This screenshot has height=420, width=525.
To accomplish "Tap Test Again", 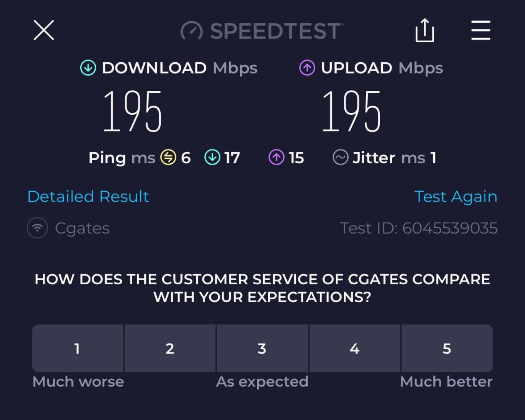I will point(456,197).
